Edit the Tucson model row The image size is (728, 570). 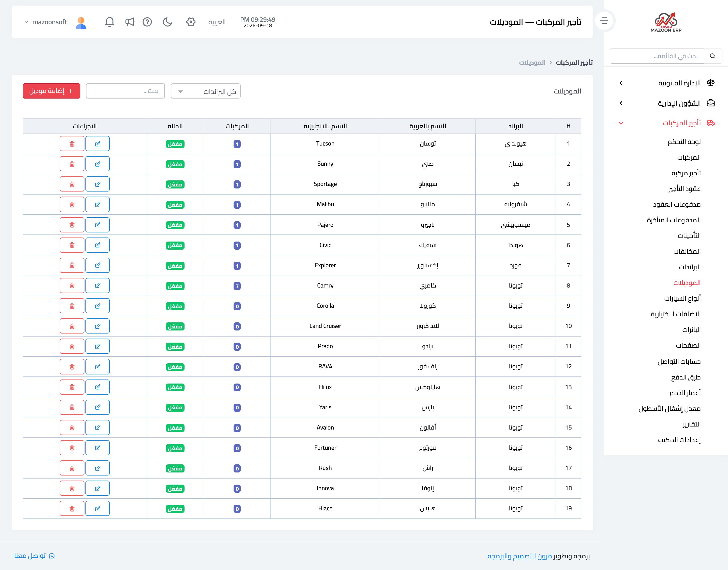[x=98, y=144]
